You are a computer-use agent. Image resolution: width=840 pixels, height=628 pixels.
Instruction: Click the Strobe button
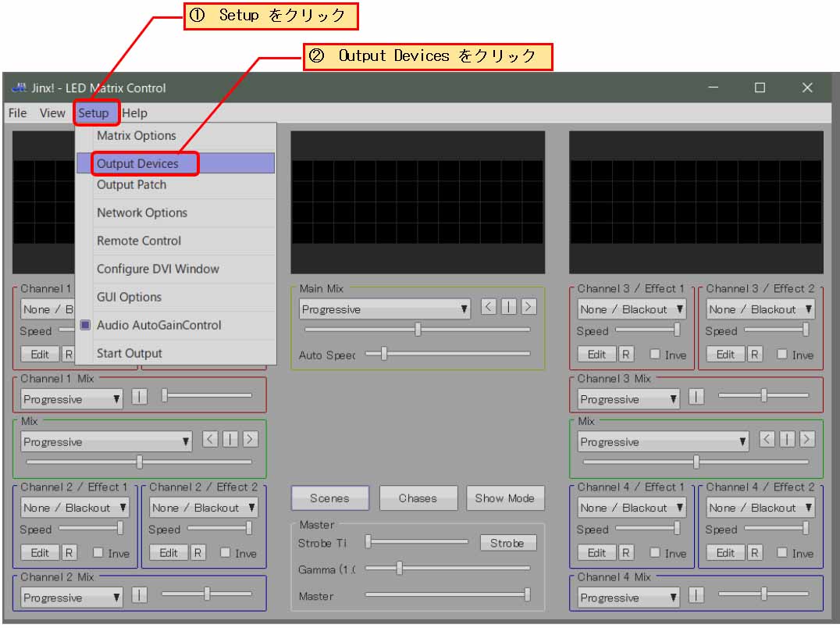(x=507, y=543)
